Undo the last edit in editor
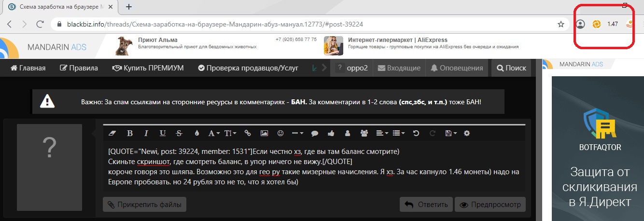This screenshot has width=644, height=221. click(416, 133)
